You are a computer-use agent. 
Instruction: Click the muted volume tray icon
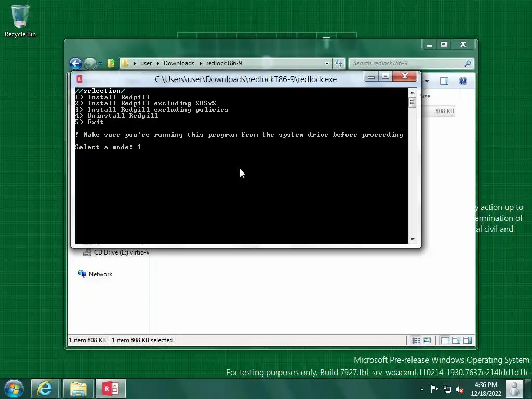[x=460, y=389]
